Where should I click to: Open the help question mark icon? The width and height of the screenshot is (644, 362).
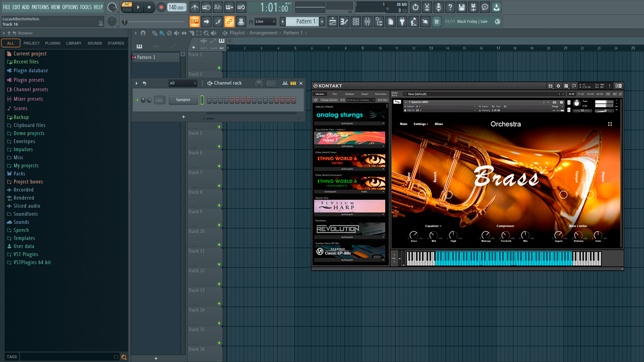click(450, 7)
